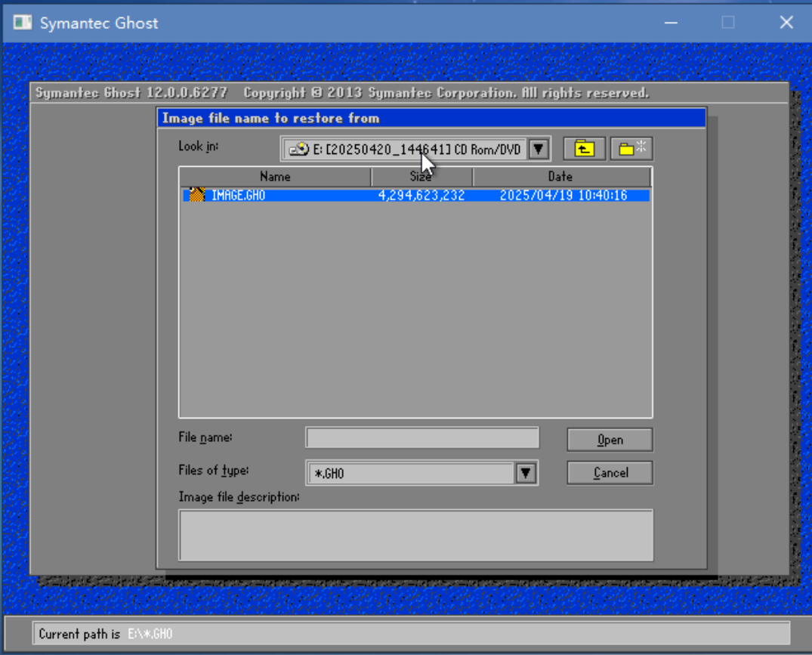Click the Current path status bar
Screen dimensions: 812x655
(x=411, y=634)
